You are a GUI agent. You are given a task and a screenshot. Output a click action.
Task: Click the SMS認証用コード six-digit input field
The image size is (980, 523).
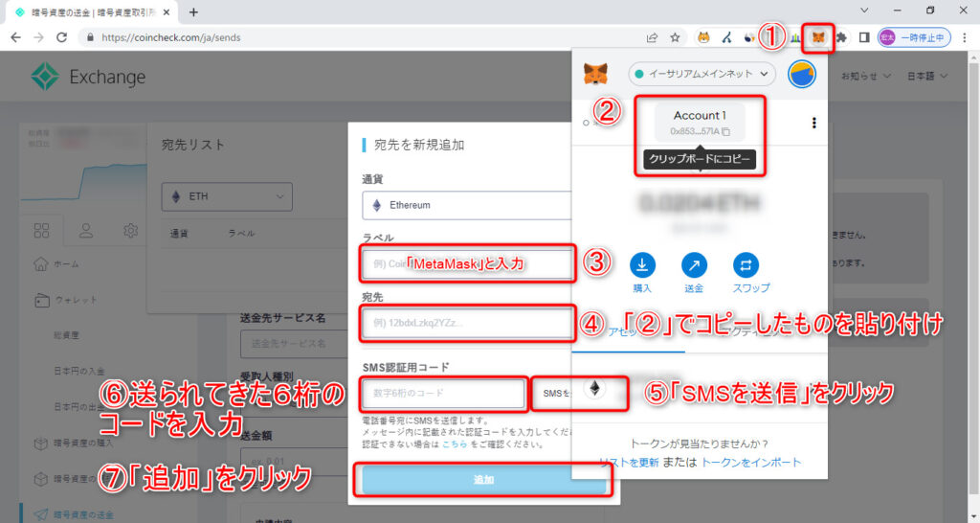[x=443, y=393]
